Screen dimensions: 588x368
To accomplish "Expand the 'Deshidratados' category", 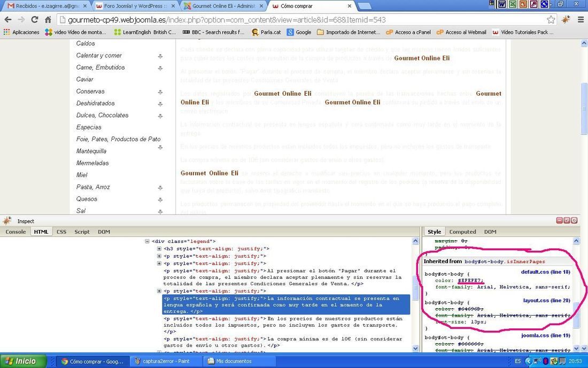I will point(160,104).
